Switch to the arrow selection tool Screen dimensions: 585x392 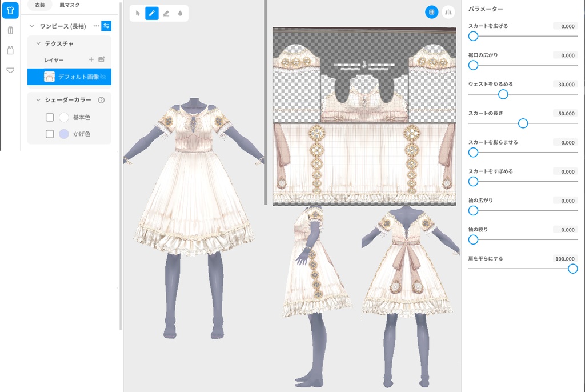tap(138, 13)
